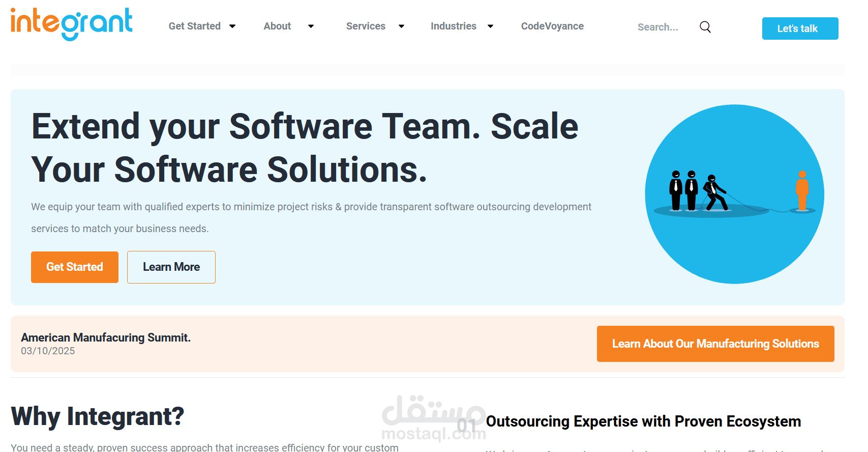Click the American Manufacuring Summit title
Screen dimensions: 868x452
tap(106, 337)
